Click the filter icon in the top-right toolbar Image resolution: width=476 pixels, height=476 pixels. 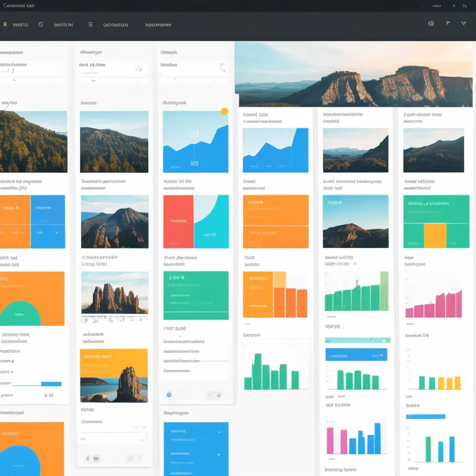click(447, 24)
